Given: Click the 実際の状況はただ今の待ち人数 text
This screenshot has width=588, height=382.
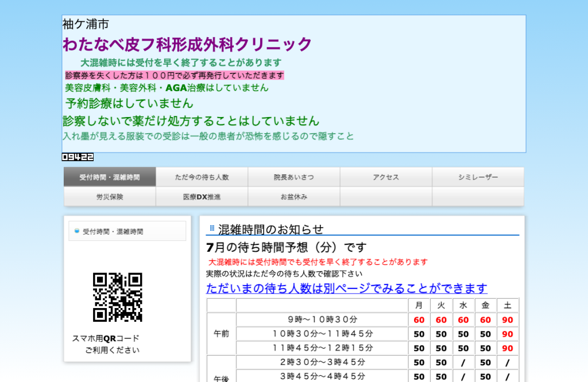Looking at the screenshot, I should click(x=284, y=274).
